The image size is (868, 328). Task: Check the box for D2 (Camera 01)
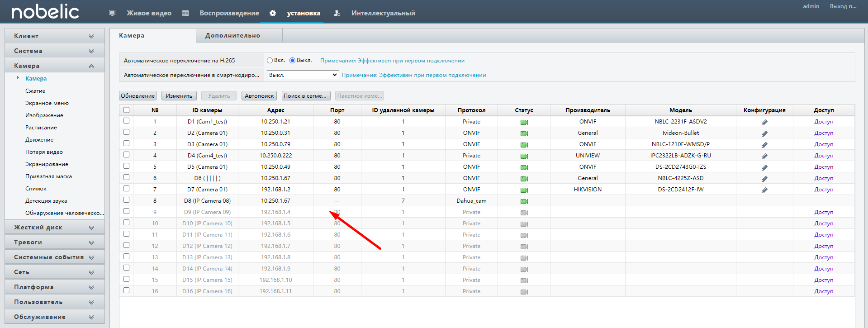126,132
